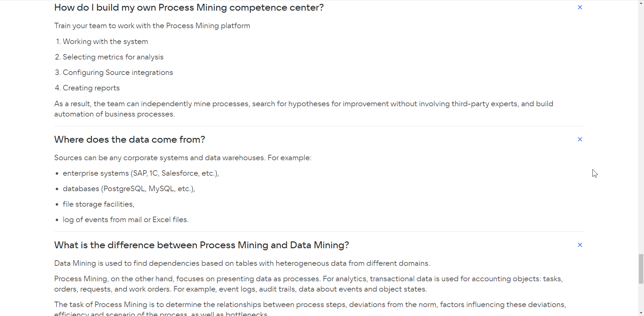Viewport: 644px width, 316px height.
Task: Toggle the 'Where does the data come from?' heading
Action: click(x=130, y=140)
